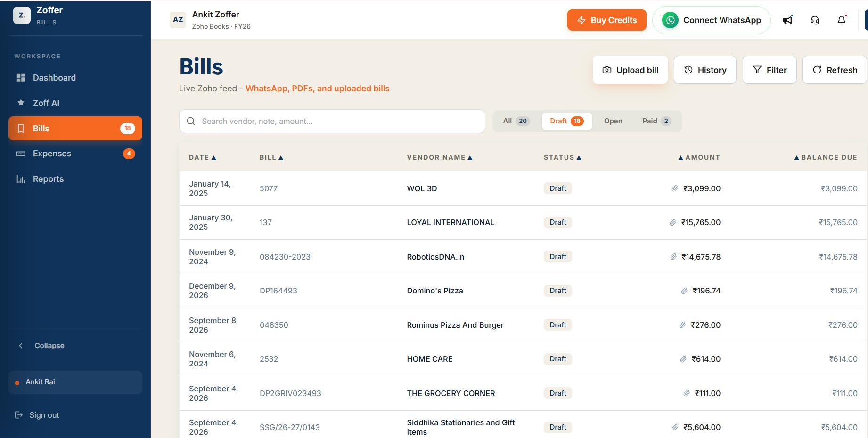Click the search magnifier icon
Viewport: 868px width, 438px height.
[191, 121]
